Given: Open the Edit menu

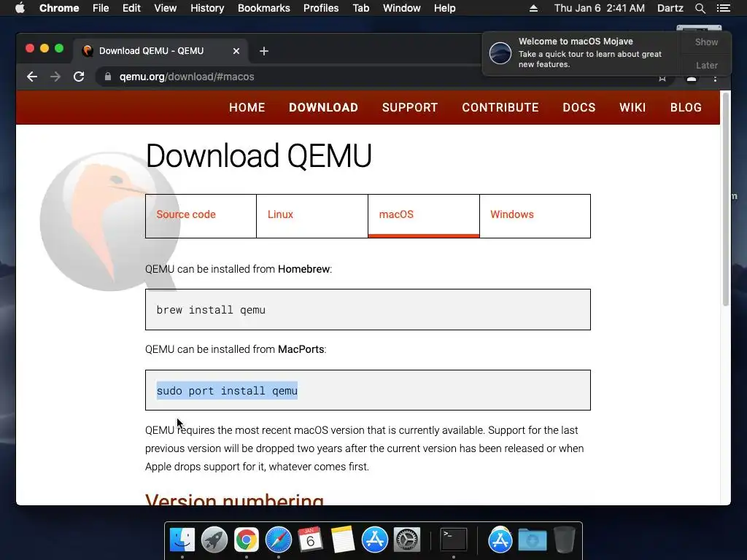Looking at the screenshot, I should click(131, 8).
